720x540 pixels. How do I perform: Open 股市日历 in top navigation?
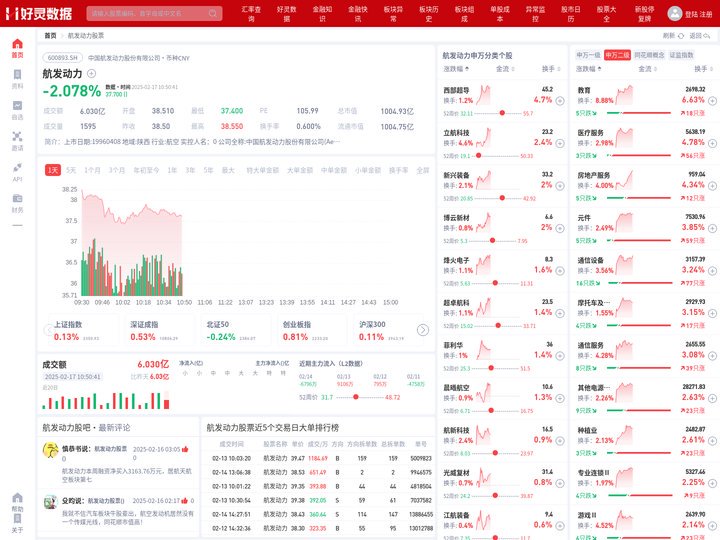point(571,13)
